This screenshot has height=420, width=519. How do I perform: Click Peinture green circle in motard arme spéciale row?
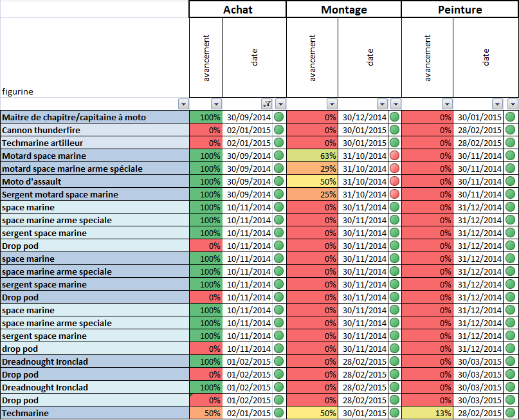511,169
